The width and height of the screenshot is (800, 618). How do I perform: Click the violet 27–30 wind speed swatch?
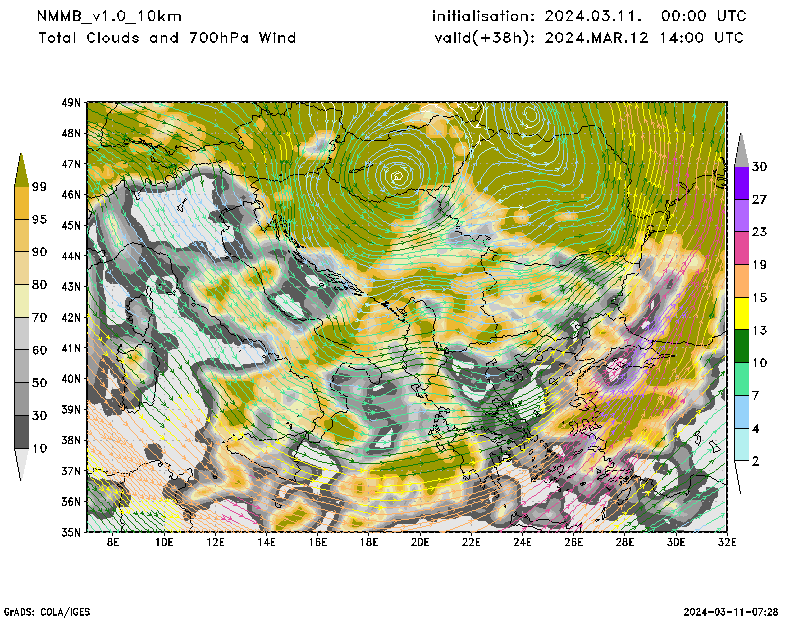click(x=741, y=183)
